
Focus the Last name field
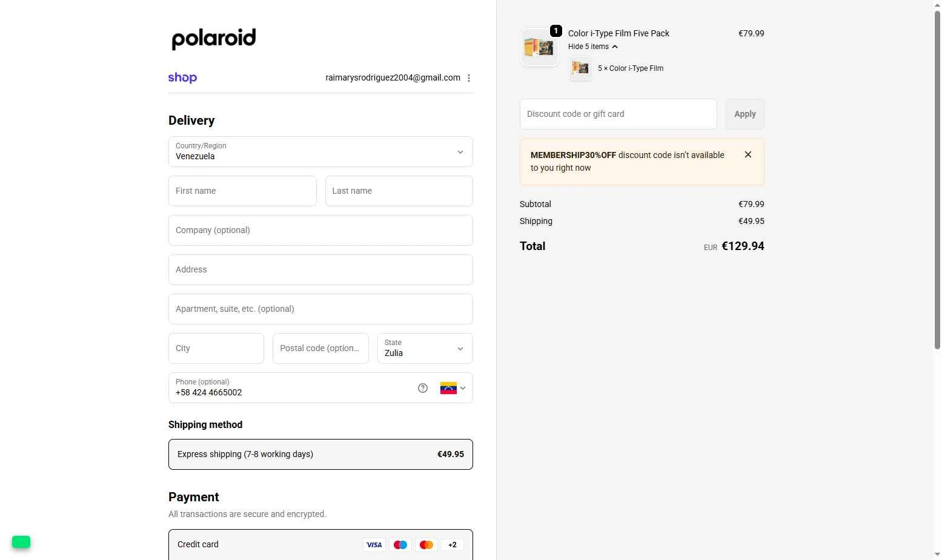coord(399,191)
